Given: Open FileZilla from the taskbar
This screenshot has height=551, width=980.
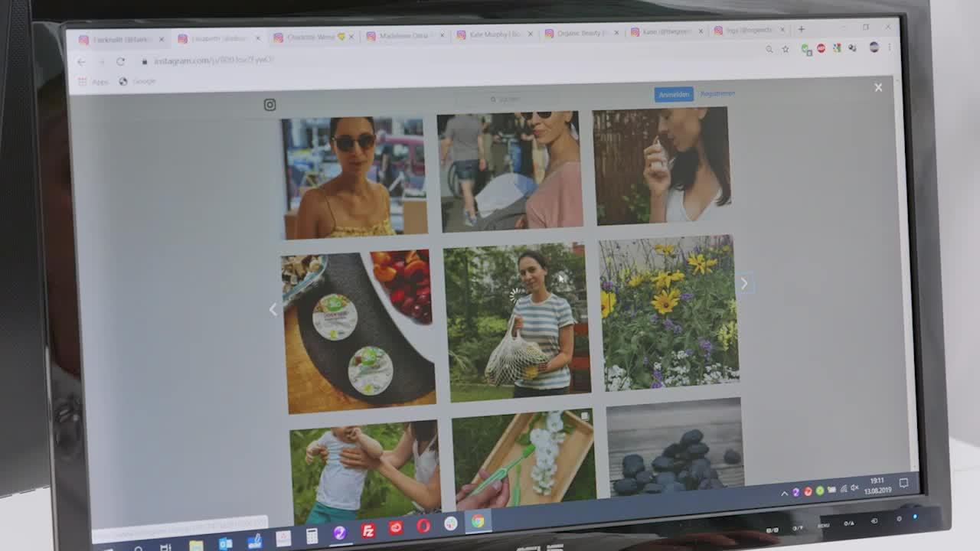Looking at the screenshot, I should (368, 530).
